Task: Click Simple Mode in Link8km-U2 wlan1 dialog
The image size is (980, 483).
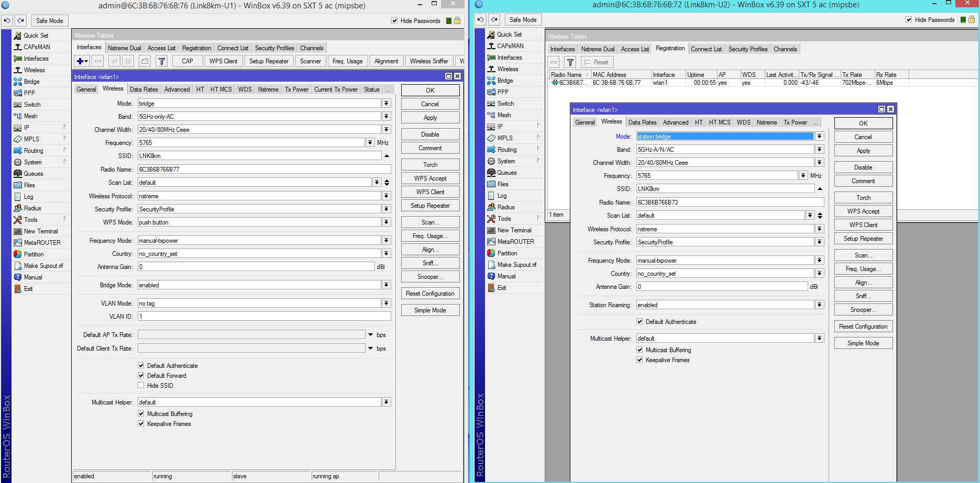Action: pos(864,343)
